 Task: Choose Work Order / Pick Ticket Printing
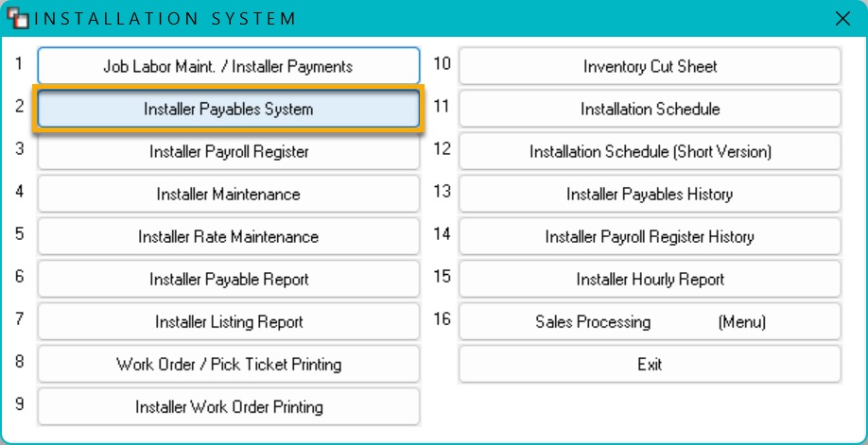(229, 364)
